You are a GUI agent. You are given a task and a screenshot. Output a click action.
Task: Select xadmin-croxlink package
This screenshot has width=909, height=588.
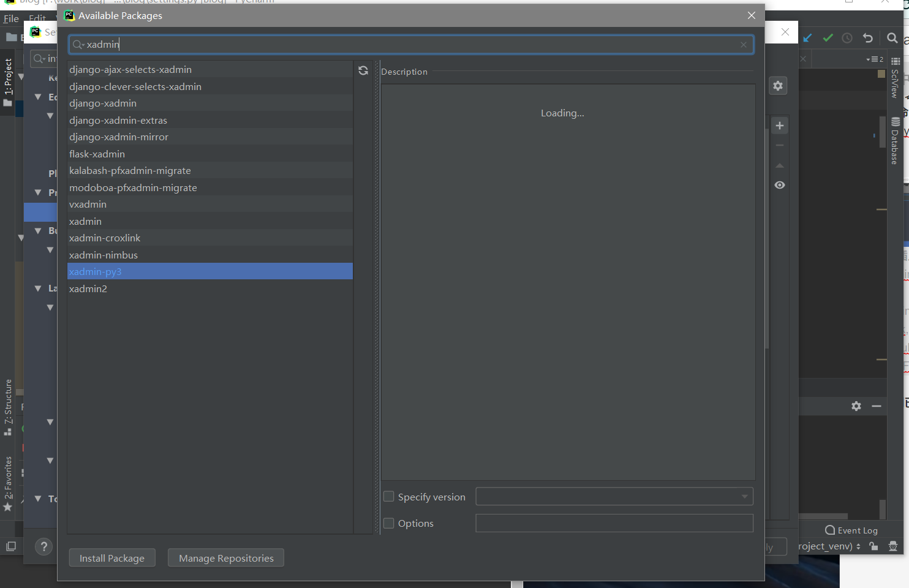(x=210, y=238)
